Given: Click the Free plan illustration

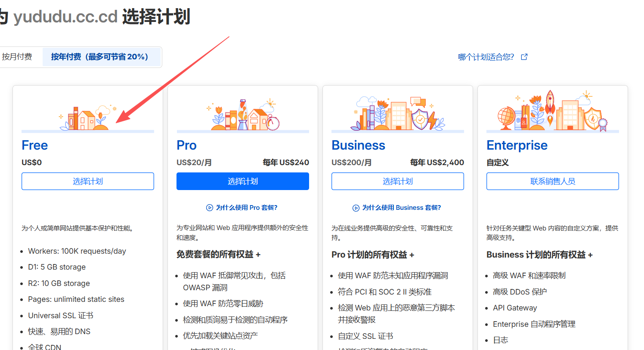Looking at the screenshot, I should pyautogui.click(x=88, y=117).
